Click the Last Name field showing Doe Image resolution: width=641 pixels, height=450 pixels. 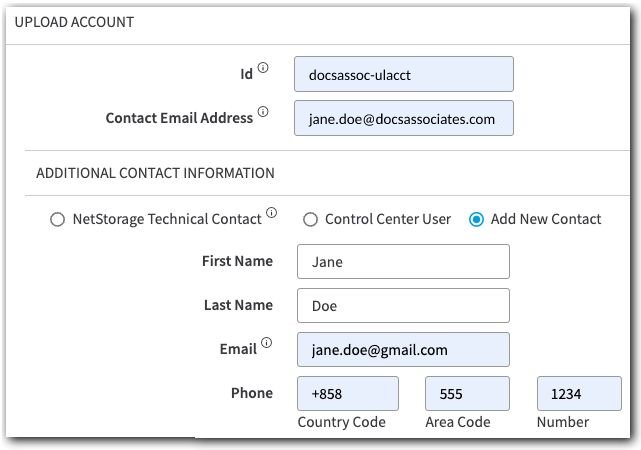403,306
